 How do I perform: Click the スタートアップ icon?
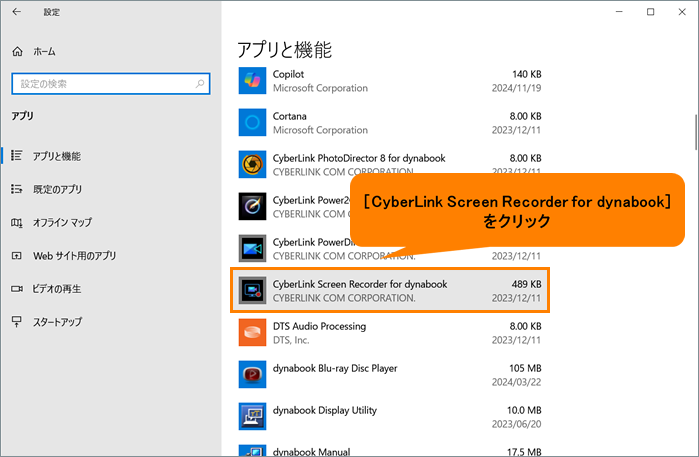16,321
